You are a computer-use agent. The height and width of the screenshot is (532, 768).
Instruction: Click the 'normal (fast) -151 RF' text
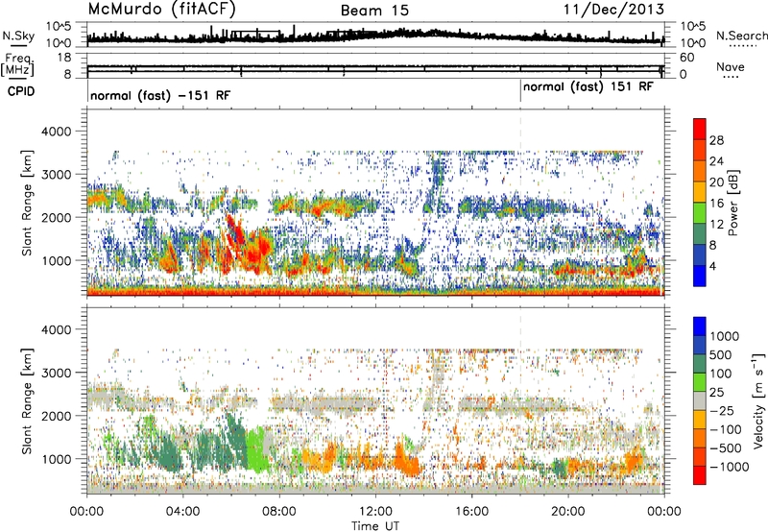click(160, 95)
